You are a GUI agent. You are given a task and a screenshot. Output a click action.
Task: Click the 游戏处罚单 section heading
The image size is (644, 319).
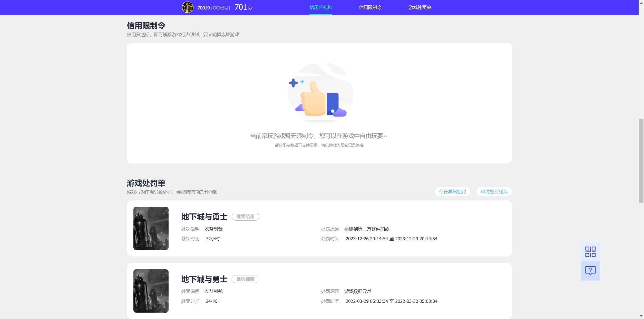tap(146, 183)
